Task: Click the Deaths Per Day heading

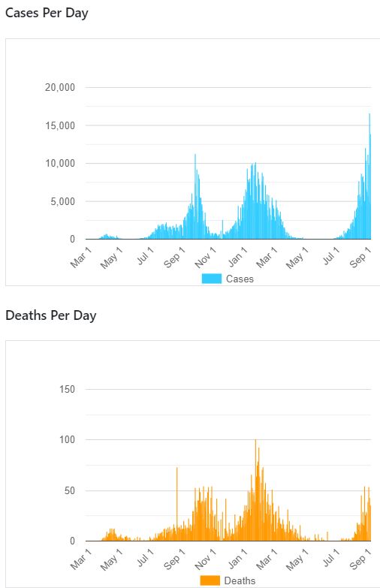Action: (x=51, y=315)
